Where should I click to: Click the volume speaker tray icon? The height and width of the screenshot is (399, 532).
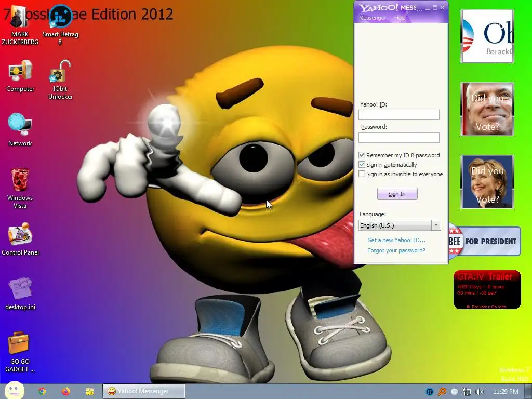coord(479,392)
